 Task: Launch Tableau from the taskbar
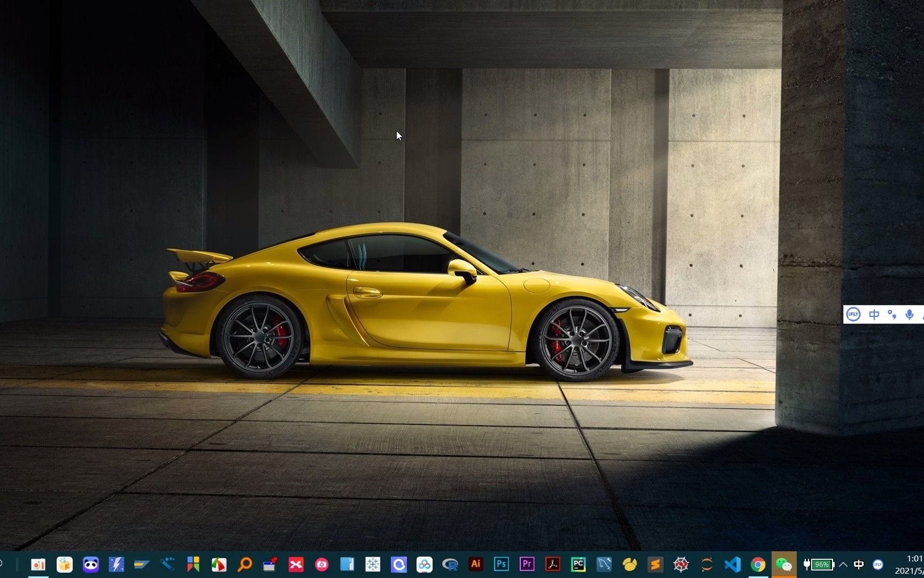coord(373,565)
